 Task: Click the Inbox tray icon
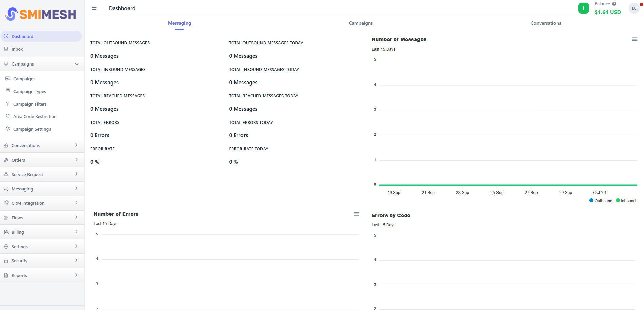pos(6,49)
